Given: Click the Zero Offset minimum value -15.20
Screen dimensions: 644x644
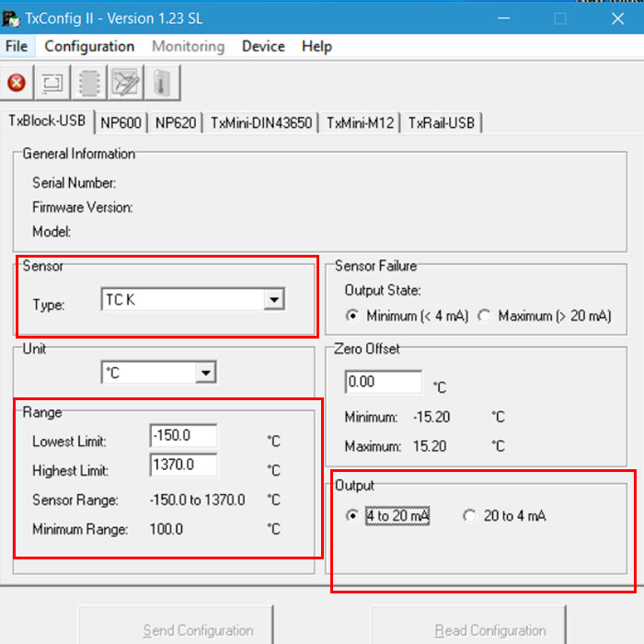Looking at the screenshot, I should coord(431,417).
